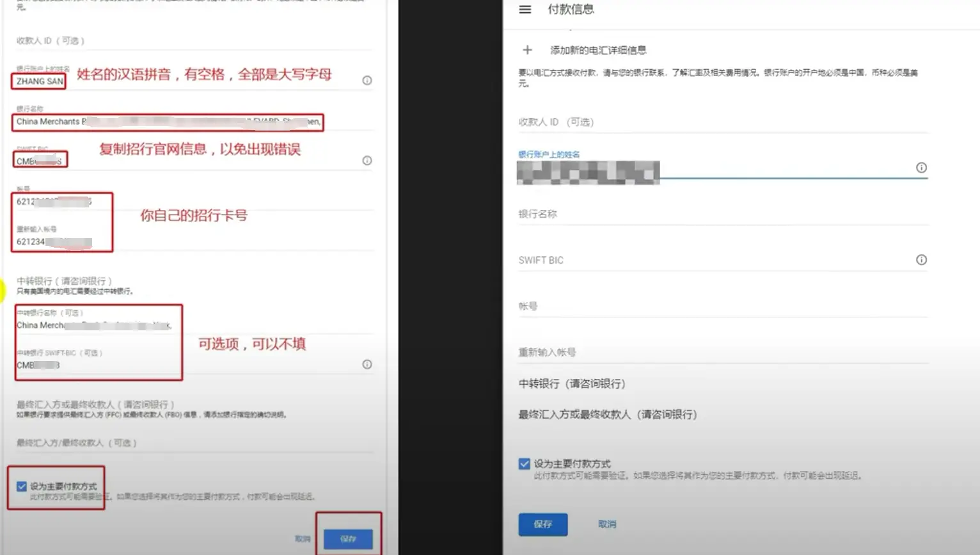Select 添加新的电汇详细信息 text

pos(598,50)
